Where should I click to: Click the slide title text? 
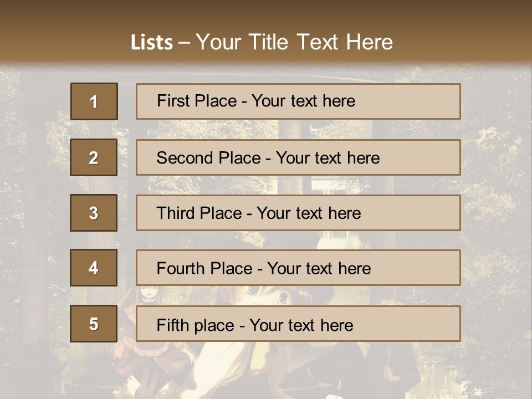262,42
